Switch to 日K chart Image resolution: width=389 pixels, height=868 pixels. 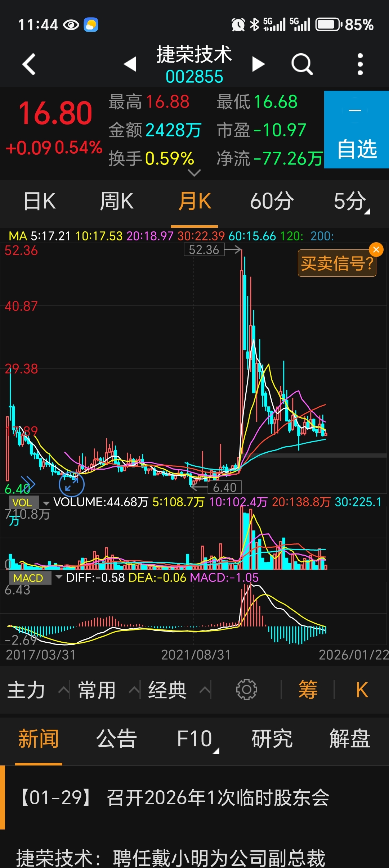40,201
